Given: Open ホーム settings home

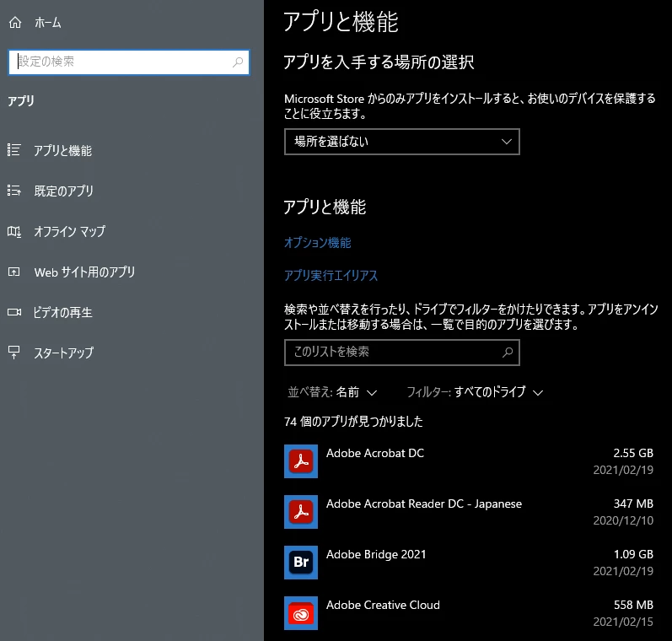Looking at the screenshot, I should point(47,22).
